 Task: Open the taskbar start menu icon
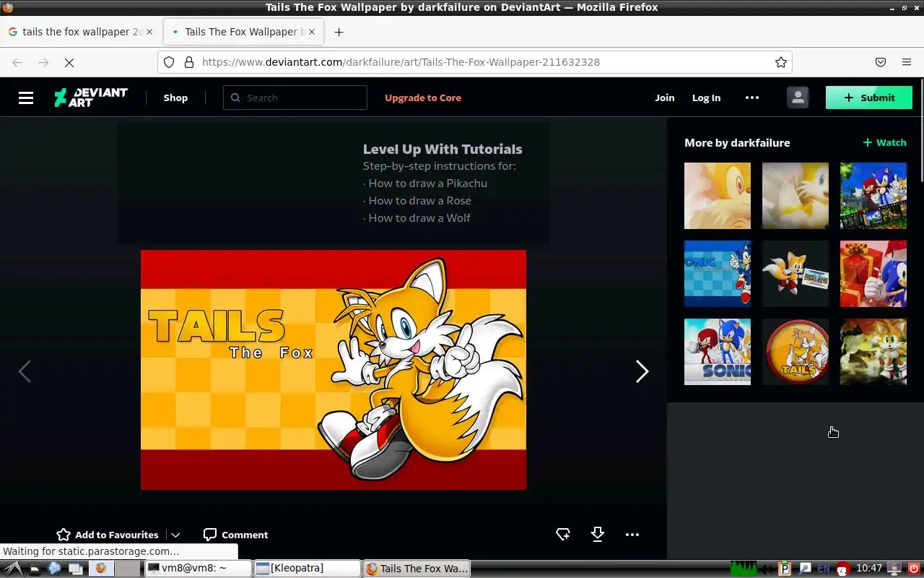[13, 569]
